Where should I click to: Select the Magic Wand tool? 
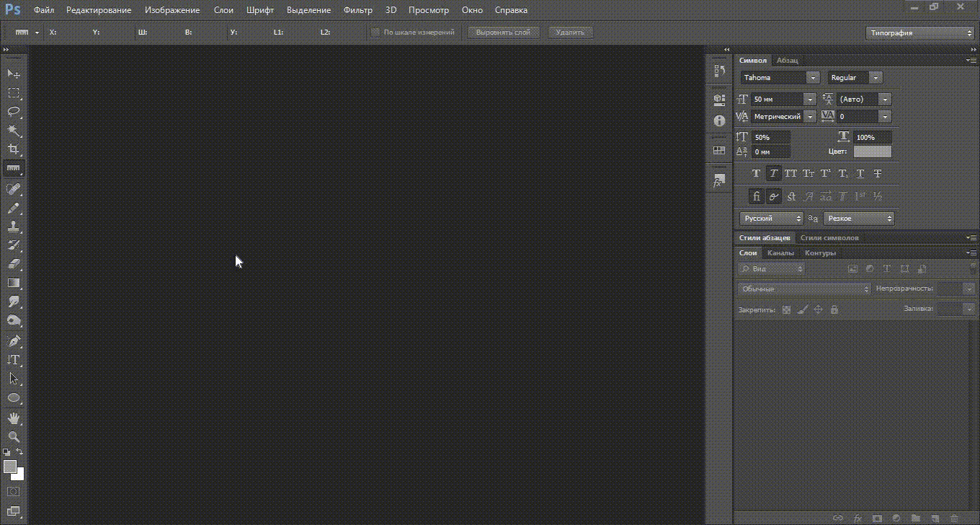click(14, 131)
